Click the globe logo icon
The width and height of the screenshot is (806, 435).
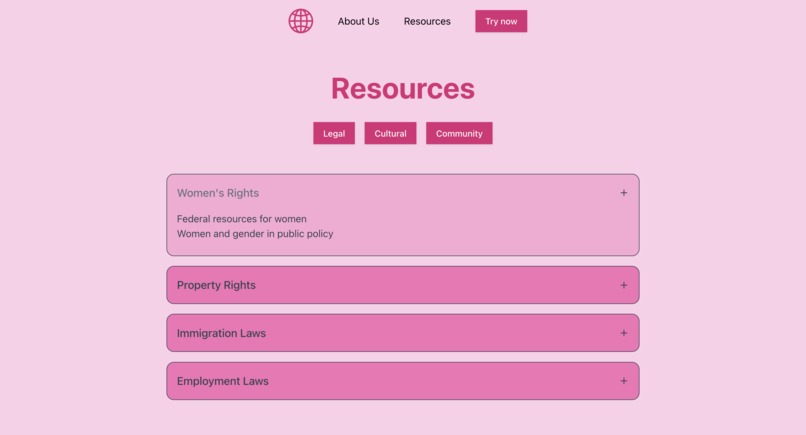[x=301, y=21]
